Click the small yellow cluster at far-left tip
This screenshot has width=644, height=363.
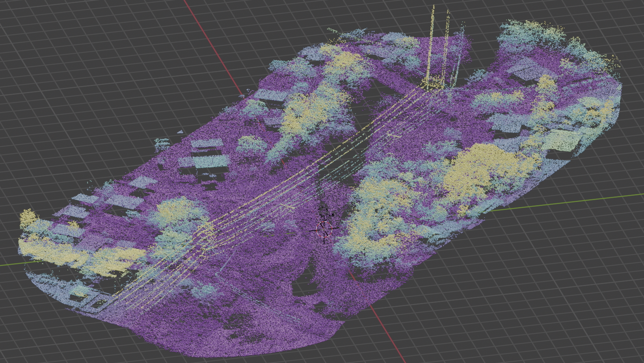click(x=28, y=217)
